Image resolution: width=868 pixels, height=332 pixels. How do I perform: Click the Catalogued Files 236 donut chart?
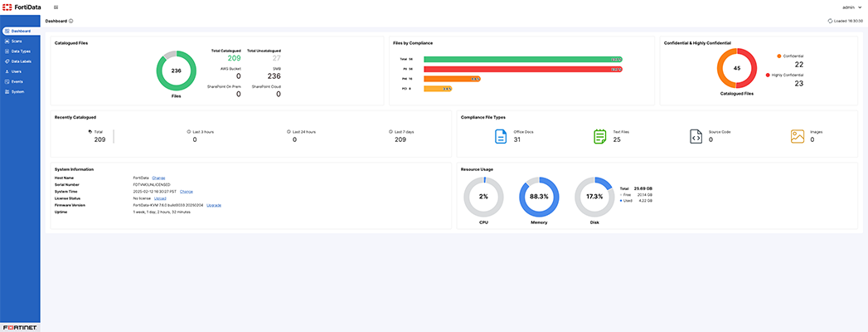coord(176,71)
